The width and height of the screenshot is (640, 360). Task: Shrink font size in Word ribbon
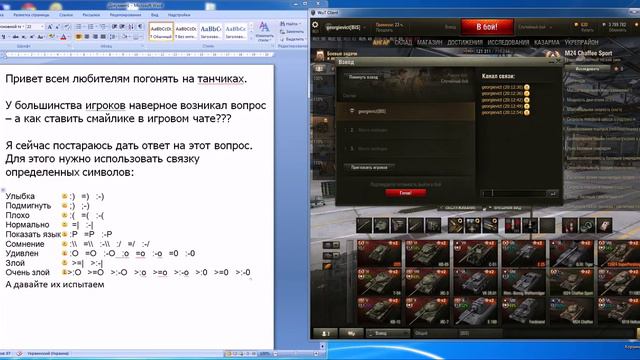58,27
